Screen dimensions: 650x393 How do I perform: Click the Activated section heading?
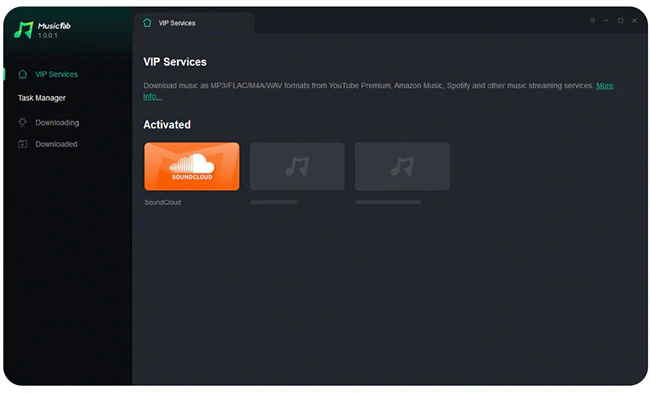[167, 125]
